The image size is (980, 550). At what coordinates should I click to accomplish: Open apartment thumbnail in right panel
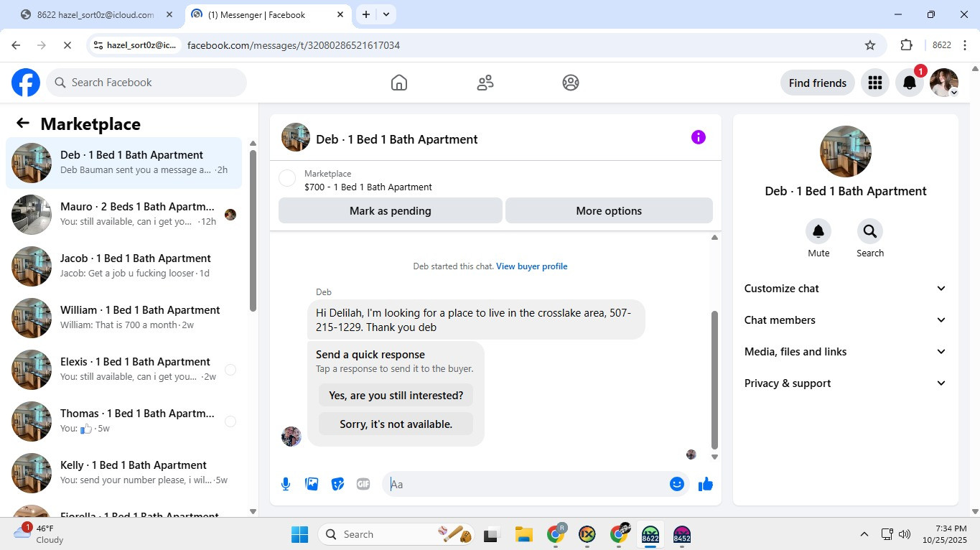click(846, 152)
